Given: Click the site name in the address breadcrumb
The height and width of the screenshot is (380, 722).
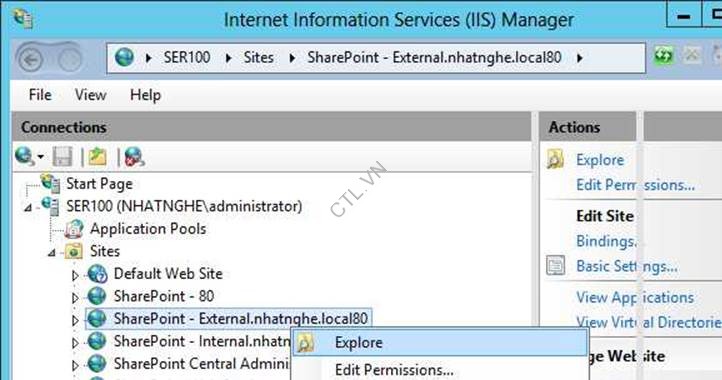Looking at the screenshot, I should click(x=434, y=58).
